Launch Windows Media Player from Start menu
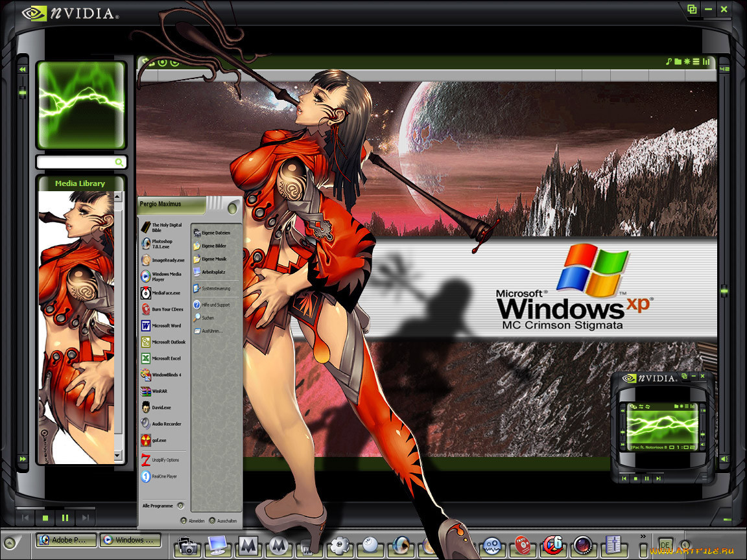The width and height of the screenshot is (747, 560). tap(162, 277)
